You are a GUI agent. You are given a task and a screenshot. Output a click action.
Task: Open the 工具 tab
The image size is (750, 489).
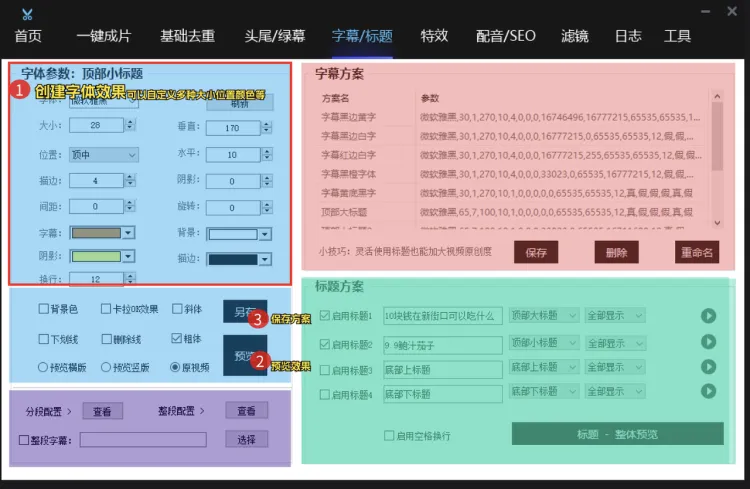pos(677,36)
